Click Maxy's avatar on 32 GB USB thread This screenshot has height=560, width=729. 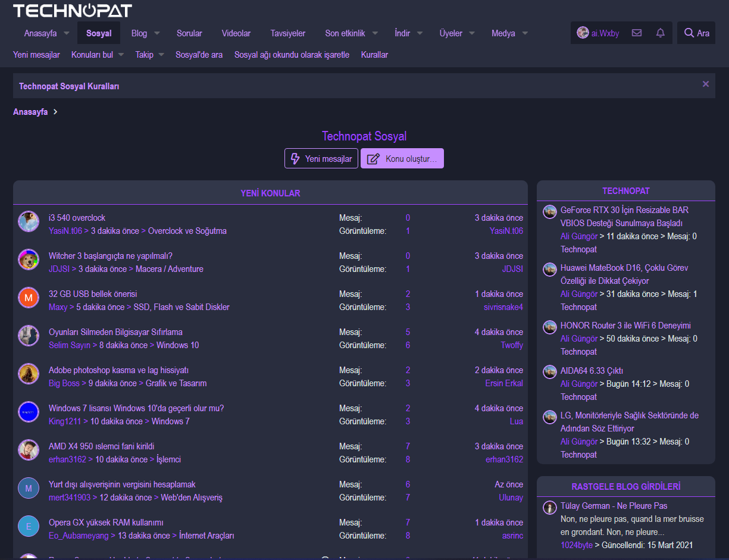click(29, 298)
